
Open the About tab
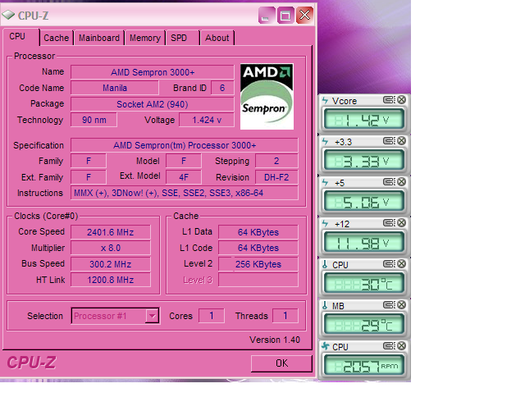pyautogui.click(x=217, y=38)
